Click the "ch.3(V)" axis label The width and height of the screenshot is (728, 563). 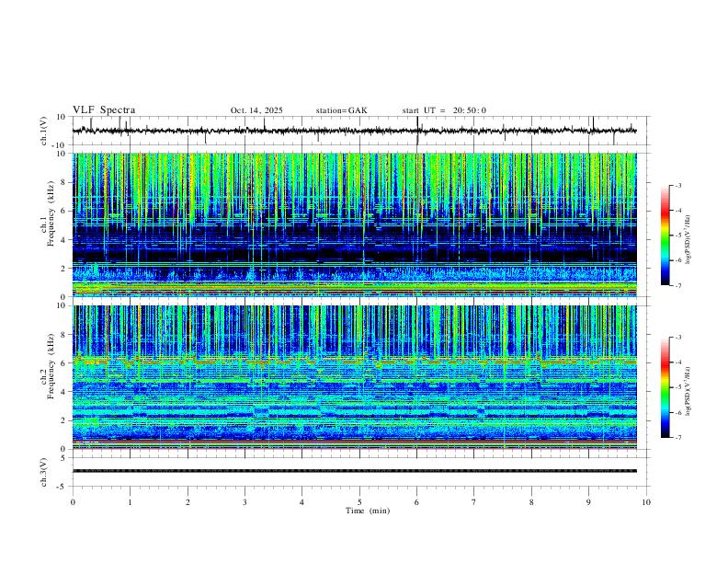pyautogui.click(x=44, y=472)
